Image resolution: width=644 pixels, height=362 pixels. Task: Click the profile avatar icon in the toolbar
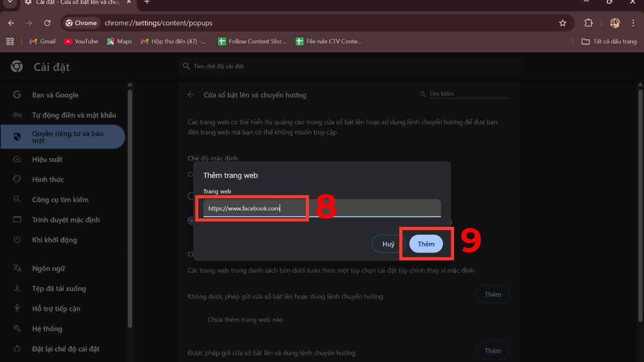pos(614,23)
